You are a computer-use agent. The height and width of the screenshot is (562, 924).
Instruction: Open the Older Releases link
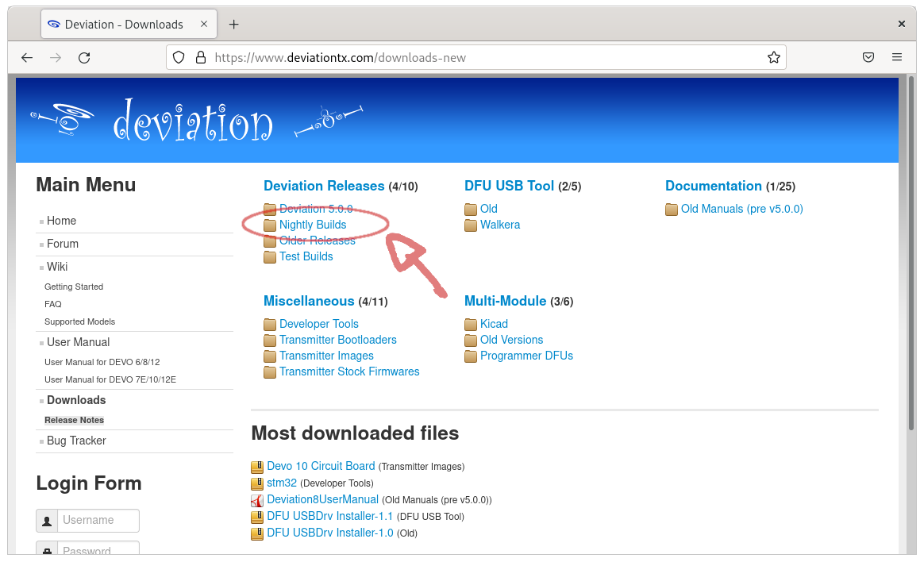[317, 241]
